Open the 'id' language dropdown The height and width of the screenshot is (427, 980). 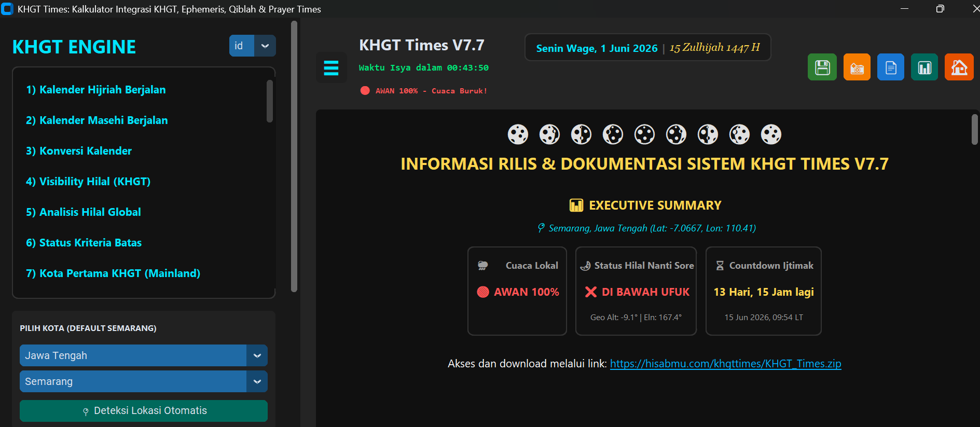click(x=253, y=46)
